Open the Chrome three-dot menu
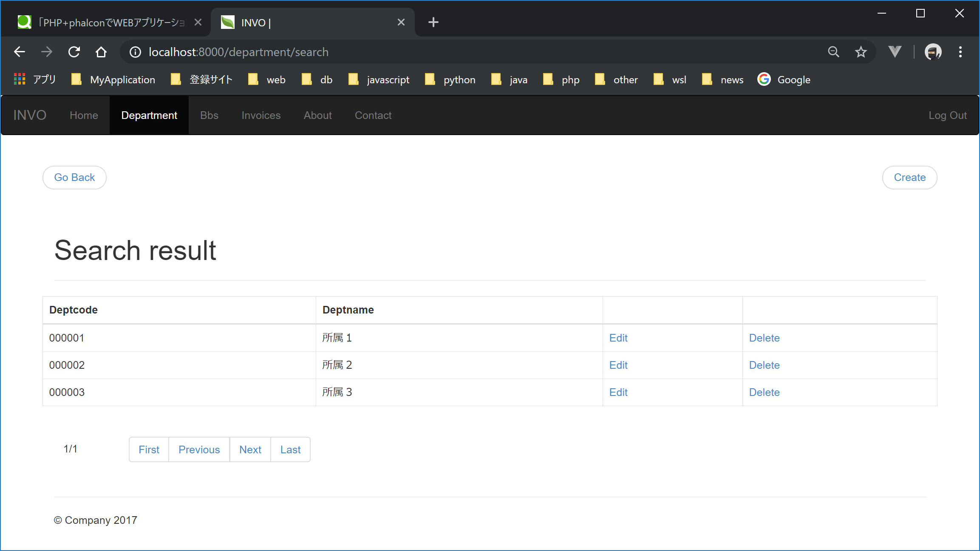This screenshot has width=980, height=551. pyautogui.click(x=960, y=52)
